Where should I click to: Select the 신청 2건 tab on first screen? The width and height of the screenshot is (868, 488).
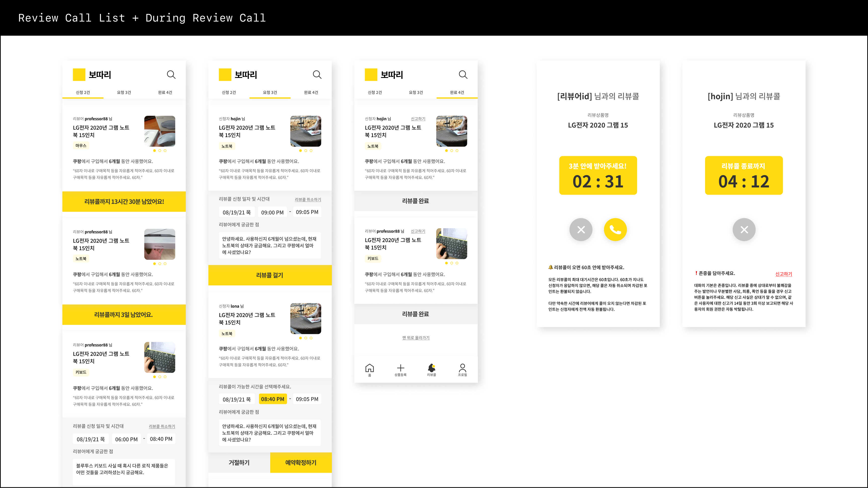coord(83,92)
